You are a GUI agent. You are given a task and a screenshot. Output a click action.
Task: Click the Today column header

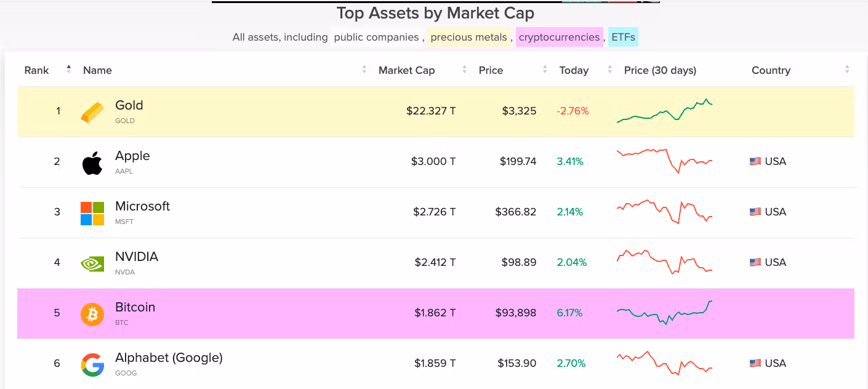pos(573,70)
